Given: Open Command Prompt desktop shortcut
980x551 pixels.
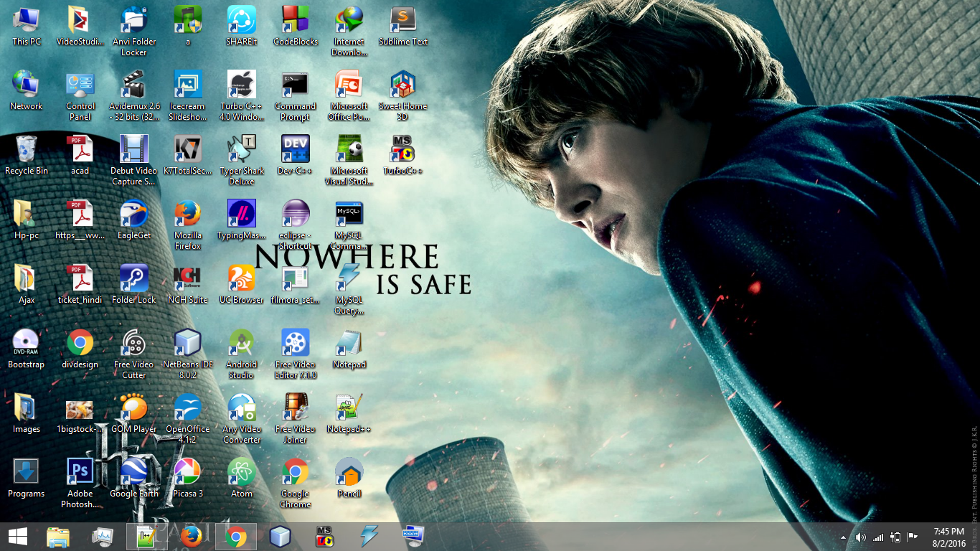Looking at the screenshot, I should click(x=296, y=96).
